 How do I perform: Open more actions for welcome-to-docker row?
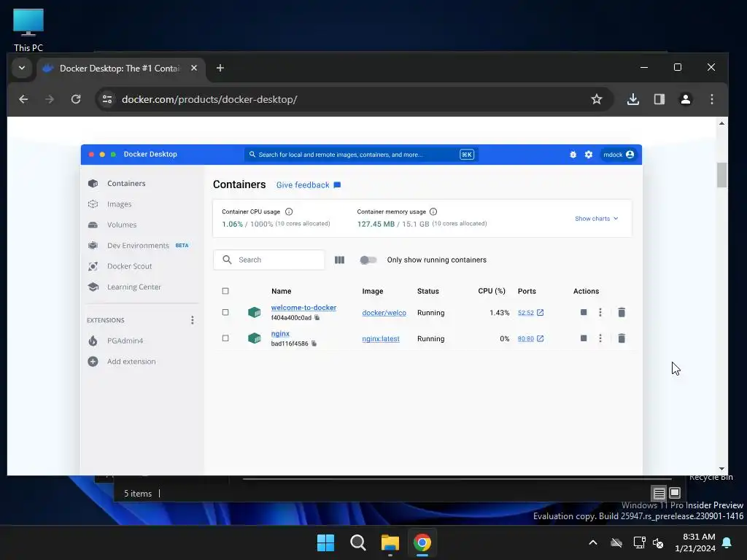pyautogui.click(x=600, y=312)
